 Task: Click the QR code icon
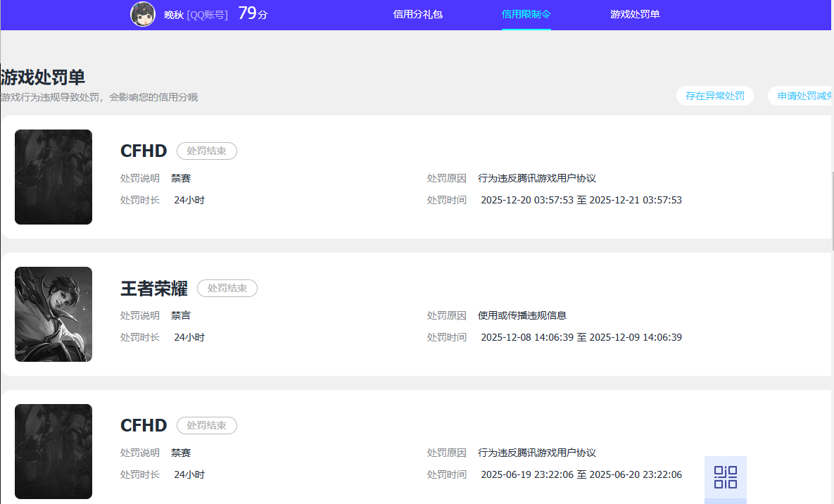725,477
